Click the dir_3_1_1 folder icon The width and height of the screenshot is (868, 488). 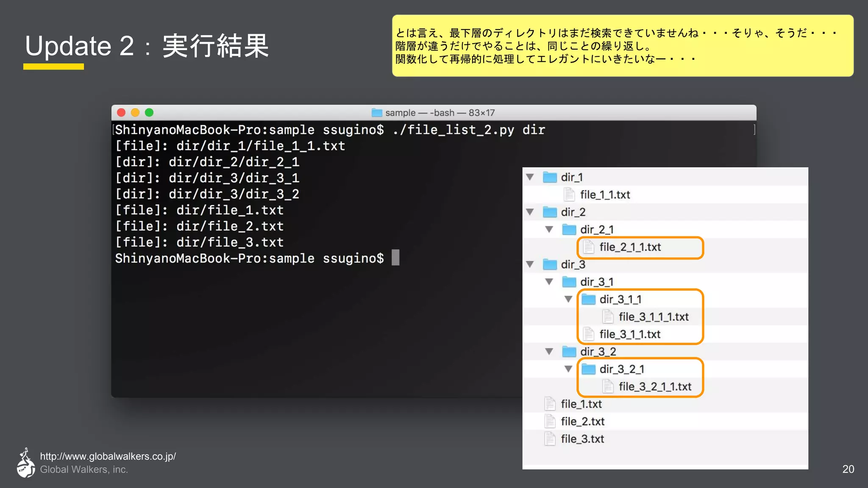589,299
